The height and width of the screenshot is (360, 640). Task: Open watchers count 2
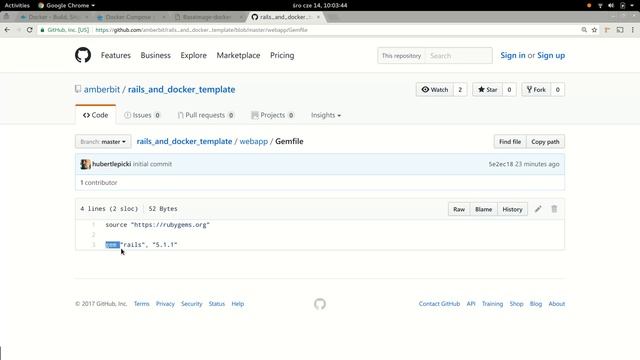[460, 89]
